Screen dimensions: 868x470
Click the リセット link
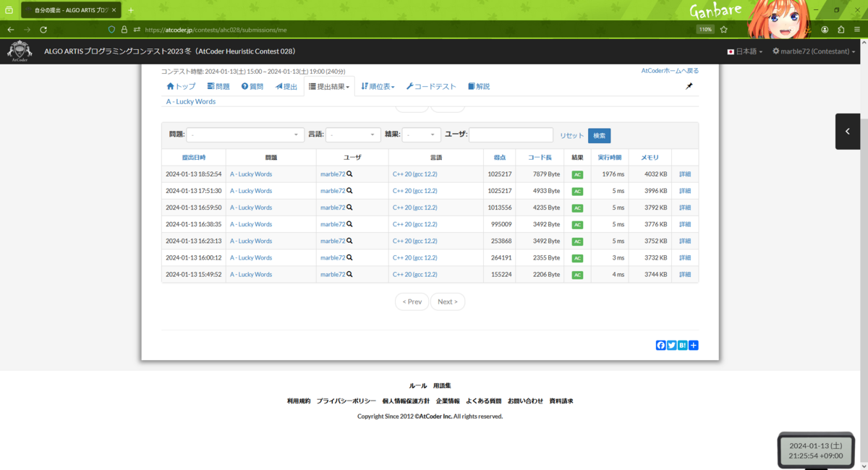(571, 135)
